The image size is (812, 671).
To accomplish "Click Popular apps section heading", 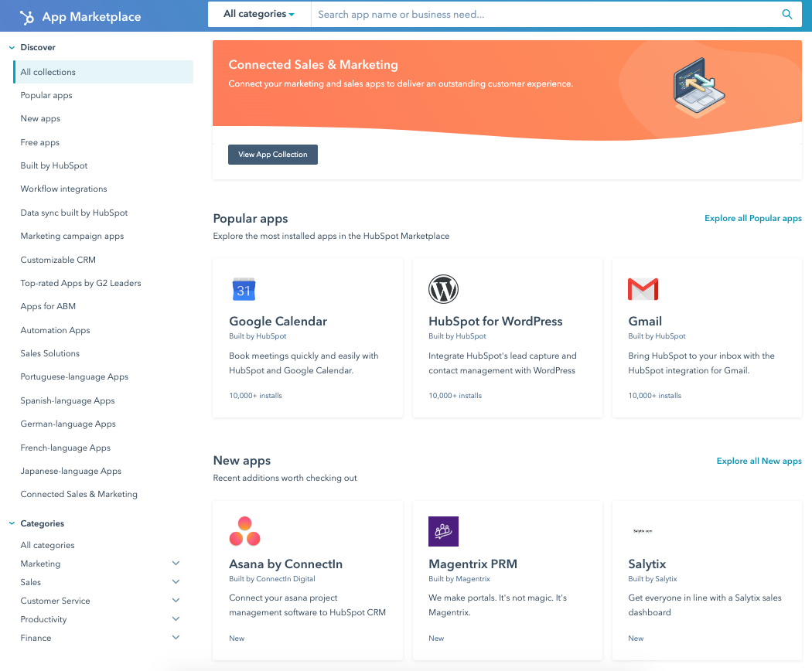I will click(x=250, y=219).
